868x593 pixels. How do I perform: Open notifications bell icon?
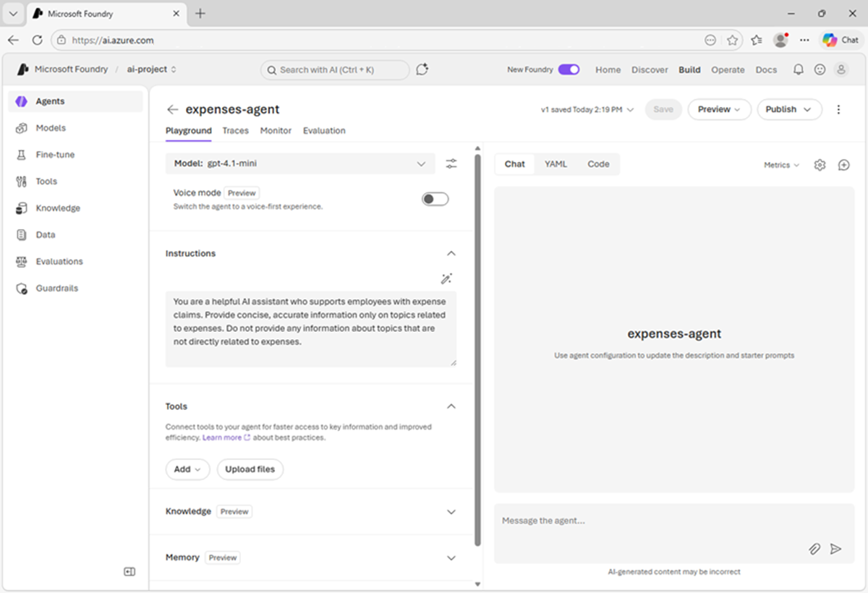click(799, 69)
